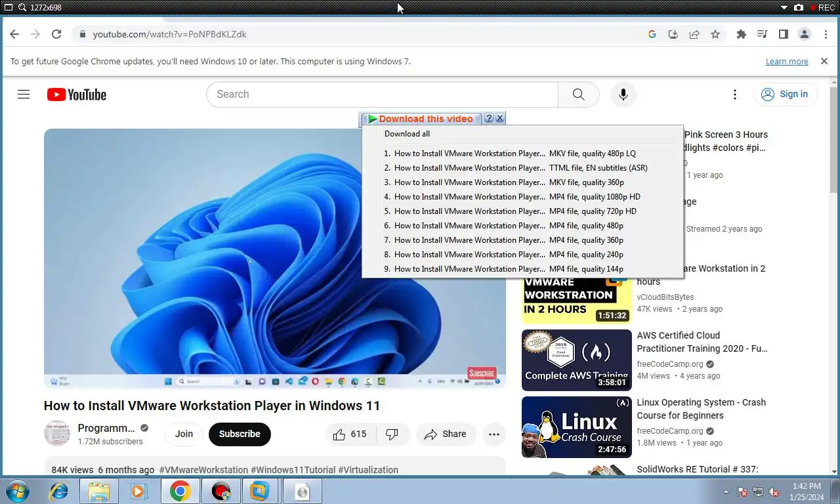
Task: Open Linux Operating System Crash Course title
Action: pos(702,409)
